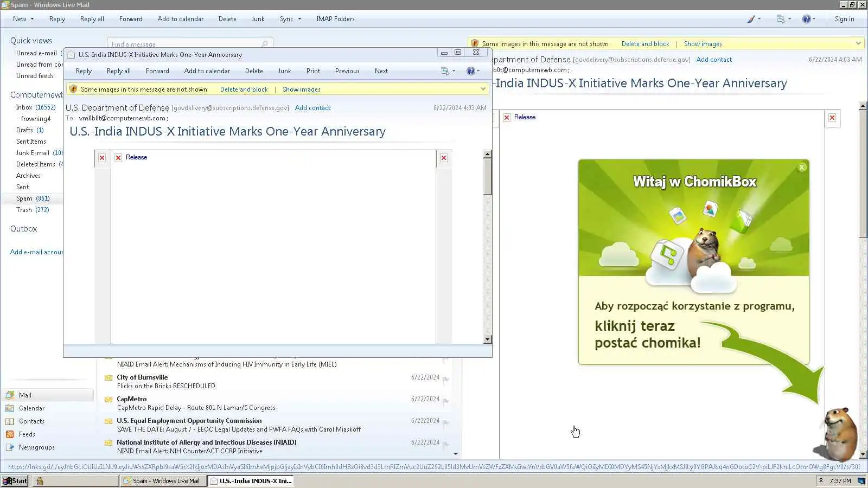
Task: Open the brush color scheme icon in main toolbar
Action: 751,19
